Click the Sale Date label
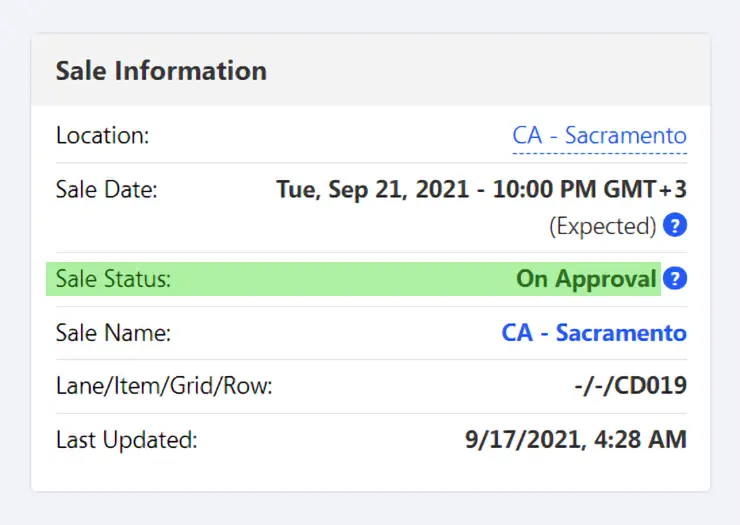The image size is (740, 525). pyautogui.click(x=107, y=190)
